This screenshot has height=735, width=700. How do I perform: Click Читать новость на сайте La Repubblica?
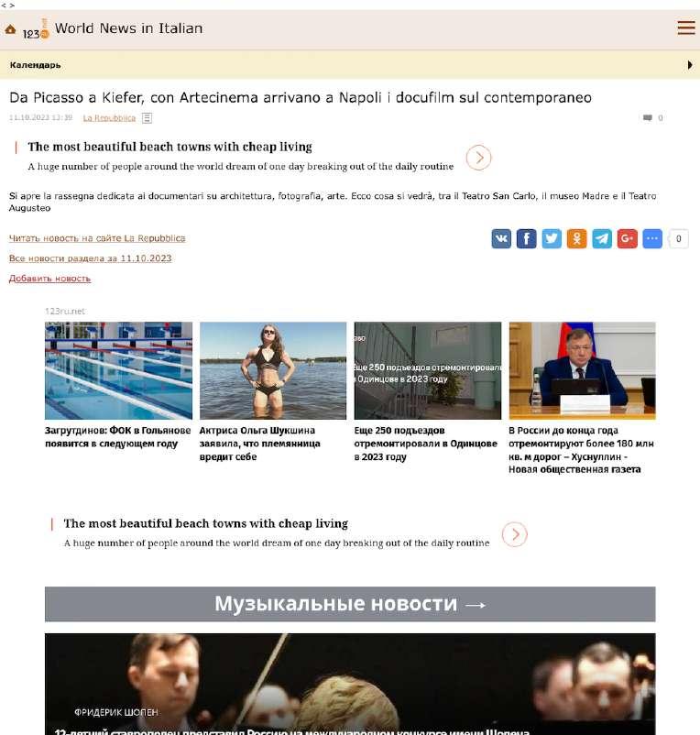click(97, 238)
